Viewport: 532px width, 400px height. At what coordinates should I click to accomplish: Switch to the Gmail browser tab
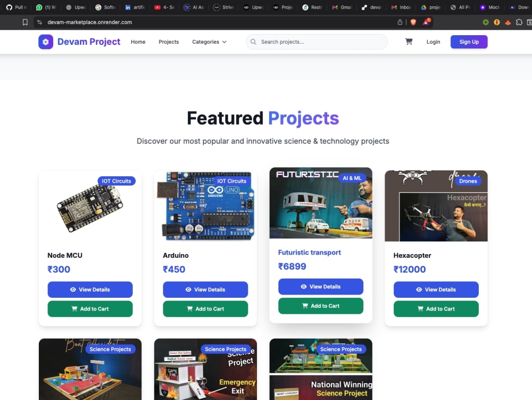coord(342,7)
